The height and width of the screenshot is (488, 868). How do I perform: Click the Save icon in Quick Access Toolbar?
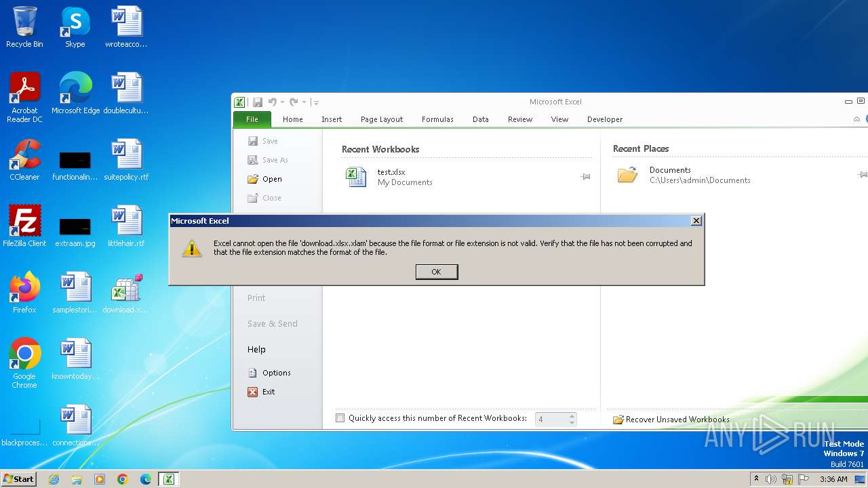click(258, 102)
